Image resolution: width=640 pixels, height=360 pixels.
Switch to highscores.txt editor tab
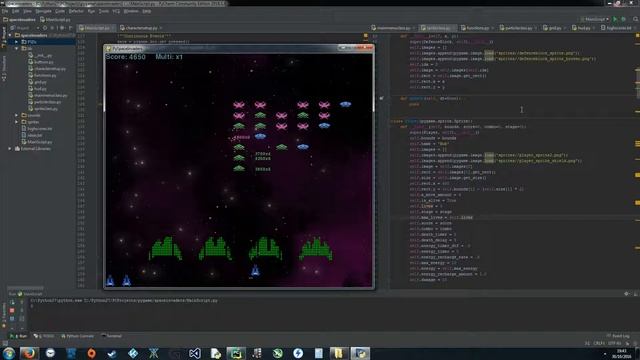(619, 28)
